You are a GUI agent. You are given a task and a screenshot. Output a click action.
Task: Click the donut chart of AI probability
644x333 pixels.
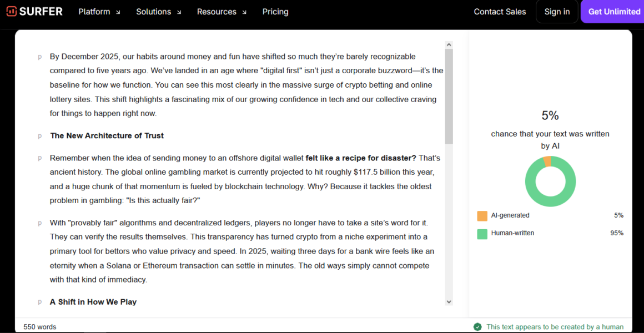pos(550,181)
